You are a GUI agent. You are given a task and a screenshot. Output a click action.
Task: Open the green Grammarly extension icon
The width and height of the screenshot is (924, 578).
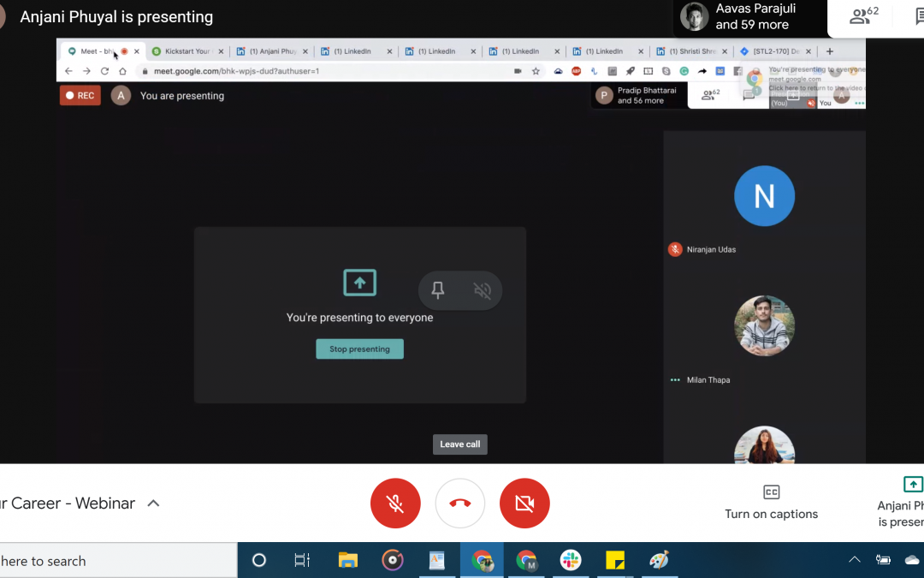pos(684,71)
